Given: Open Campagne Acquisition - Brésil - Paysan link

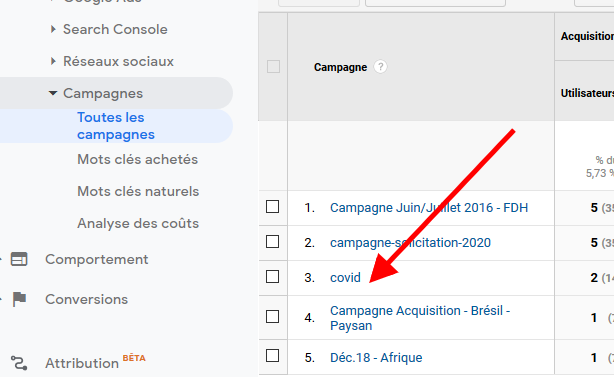Looking at the screenshot, I should tap(420, 318).
